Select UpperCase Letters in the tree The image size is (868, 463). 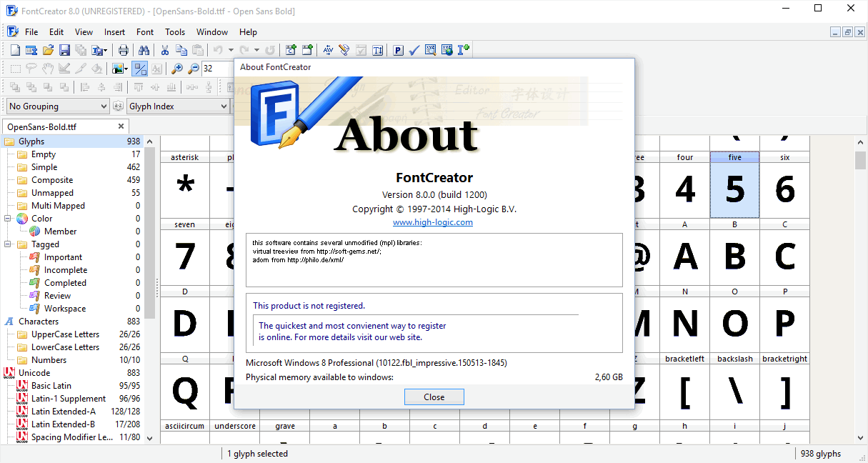(65, 334)
